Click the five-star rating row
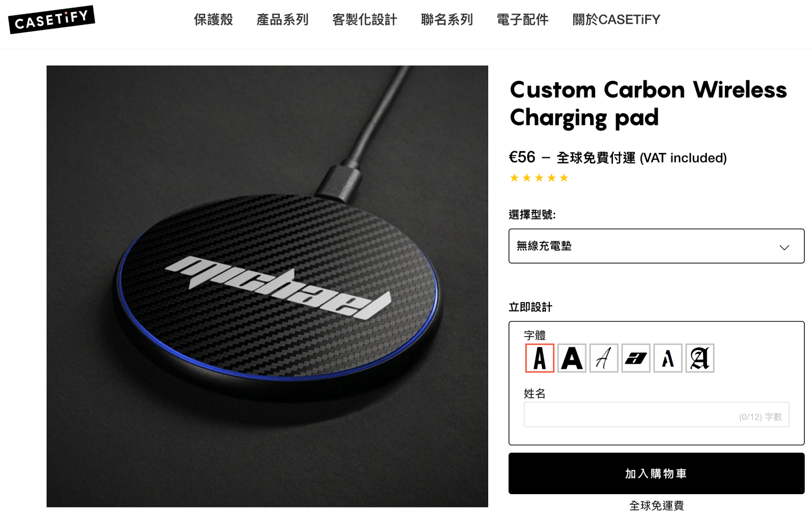This screenshot has height=516, width=812. 539,178
